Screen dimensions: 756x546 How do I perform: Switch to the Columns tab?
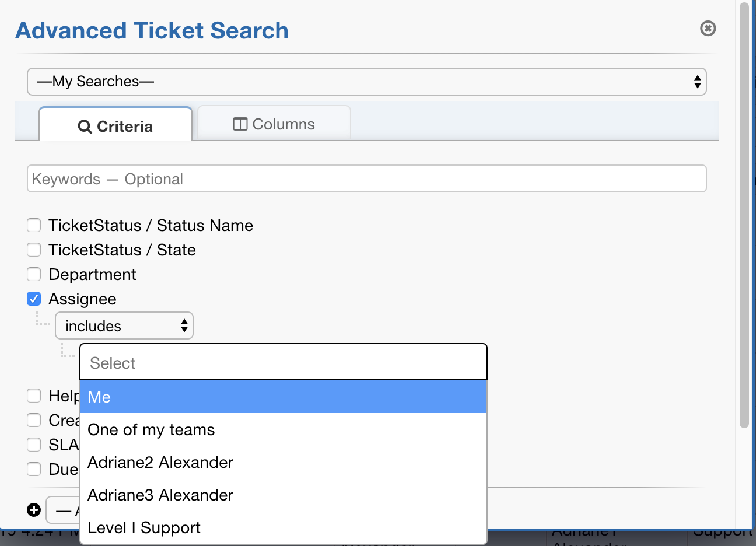click(274, 124)
